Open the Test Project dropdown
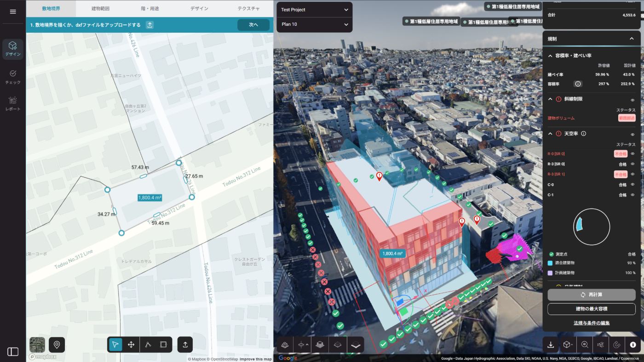Image resolution: width=644 pixels, height=362 pixels. [x=315, y=10]
